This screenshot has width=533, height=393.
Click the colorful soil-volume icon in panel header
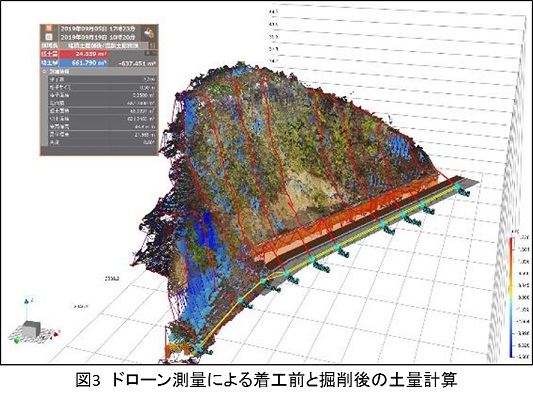coord(149,33)
